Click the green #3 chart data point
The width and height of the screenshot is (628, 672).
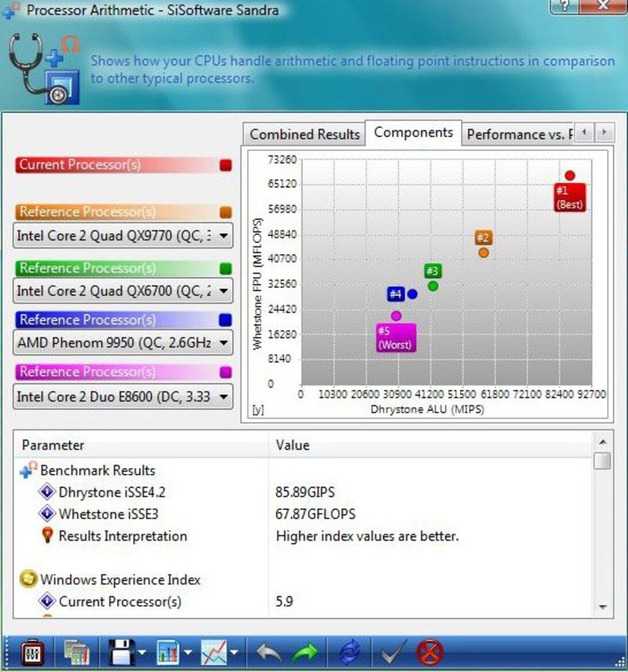433,286
